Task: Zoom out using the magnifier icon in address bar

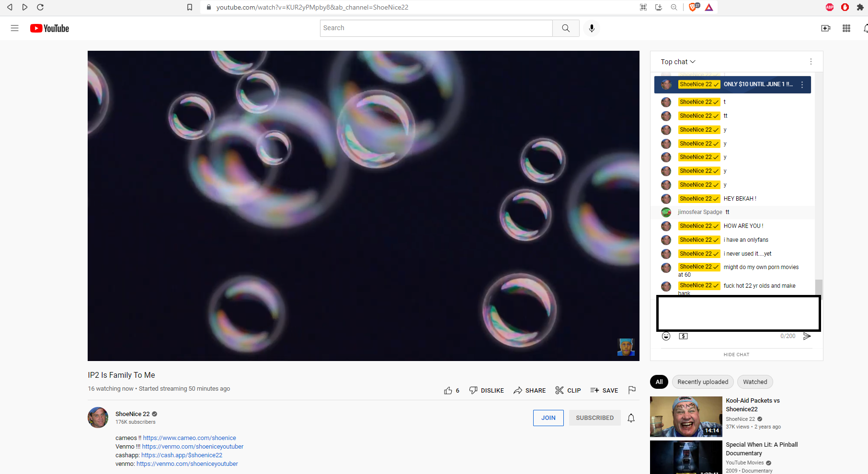Action: (674, 7)
